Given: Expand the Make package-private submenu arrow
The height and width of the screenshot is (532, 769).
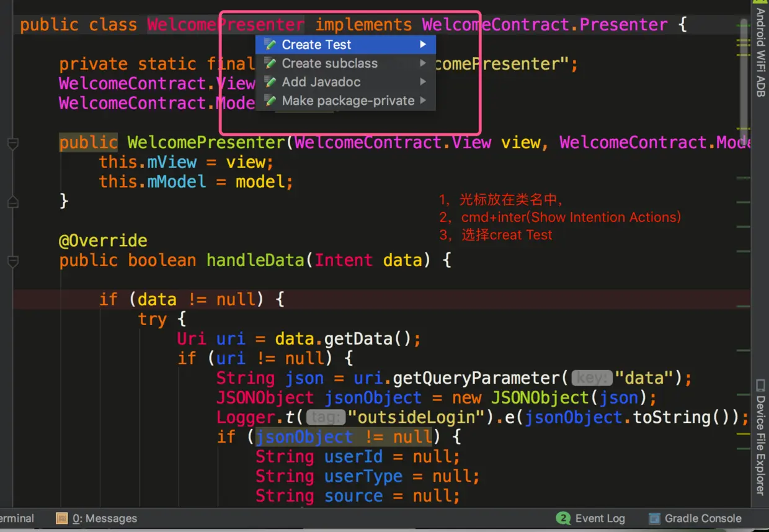Looking at the screenshot, I should click(423, 100).
